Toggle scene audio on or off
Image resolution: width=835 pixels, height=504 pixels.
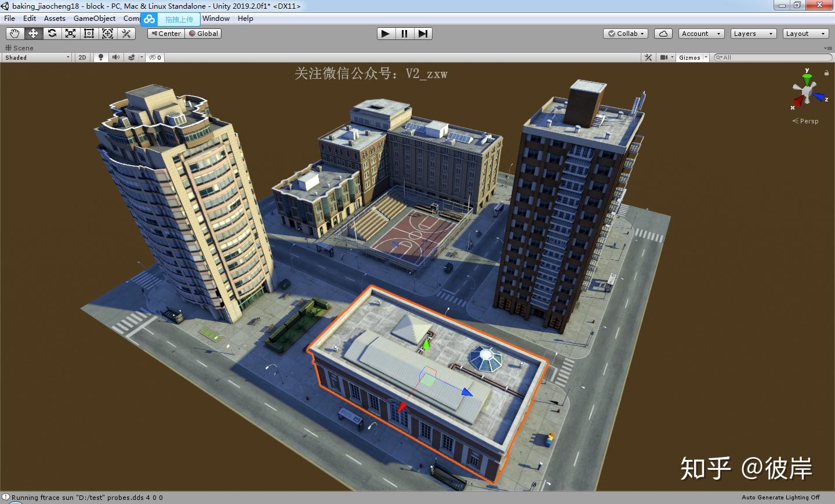click(115, 57)
